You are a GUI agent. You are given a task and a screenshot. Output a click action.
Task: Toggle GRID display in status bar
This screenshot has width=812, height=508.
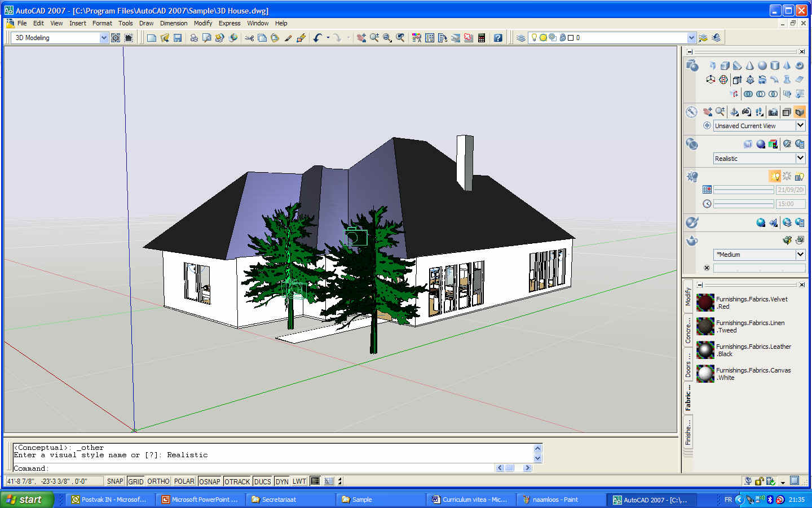136,481
